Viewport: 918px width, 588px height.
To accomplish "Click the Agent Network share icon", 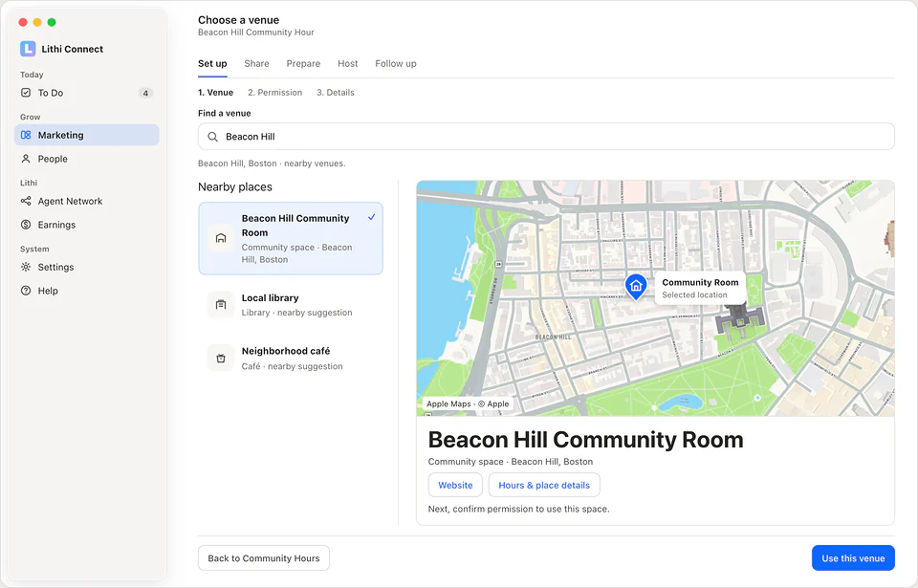I will 26,201.
